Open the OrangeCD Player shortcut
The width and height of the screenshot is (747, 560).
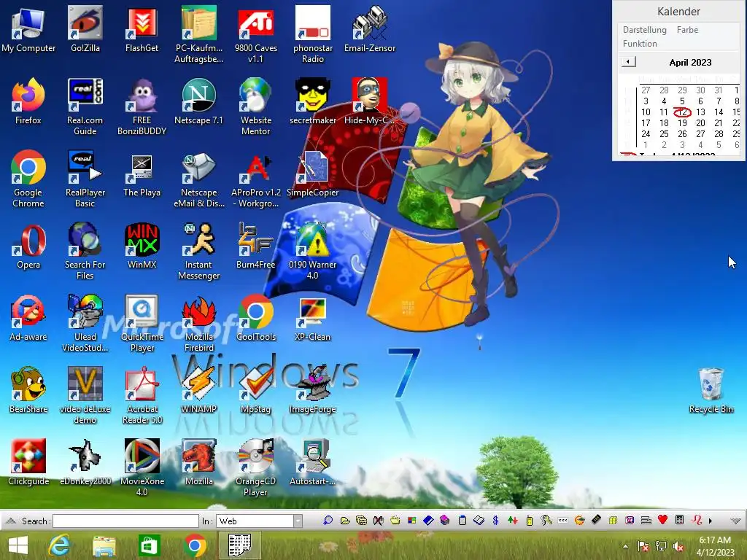coord(256,469)
